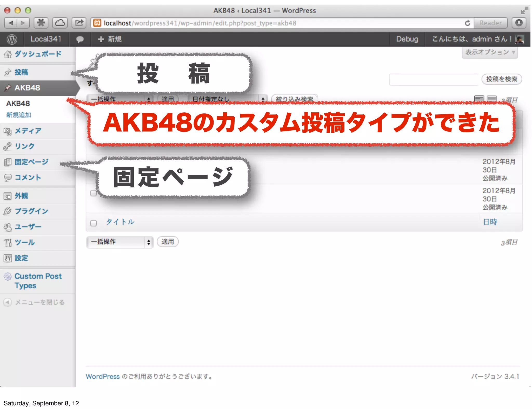Open the Downloads button
The height and width of the screenshot is (409, 532).
pos(519,23)
